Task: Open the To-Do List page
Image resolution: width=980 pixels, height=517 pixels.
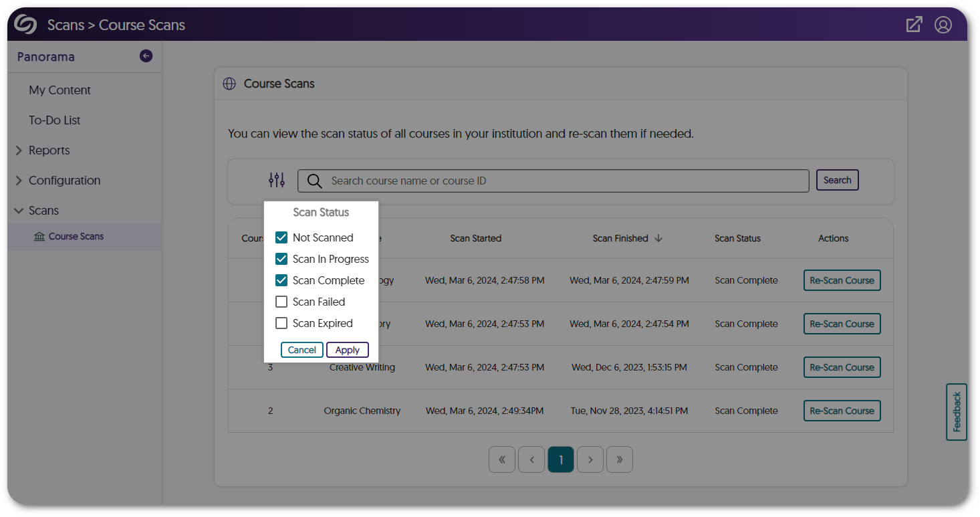Action: [54, 120]
